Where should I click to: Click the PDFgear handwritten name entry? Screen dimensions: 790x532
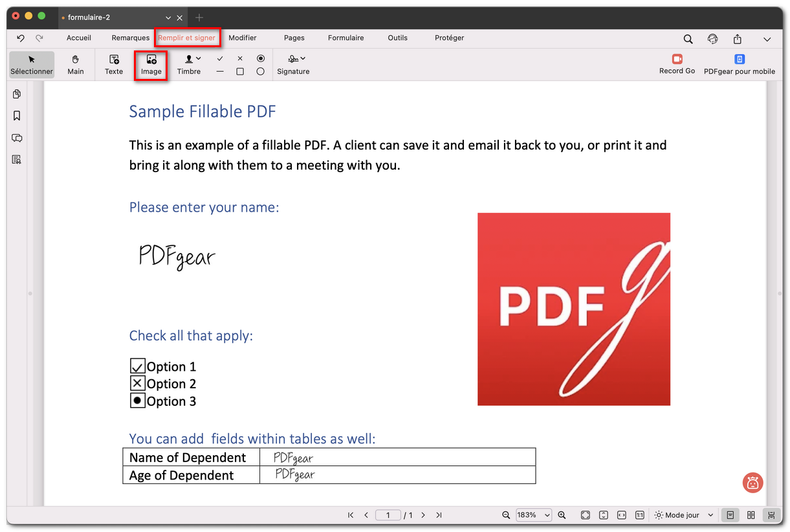pos(177,256)
